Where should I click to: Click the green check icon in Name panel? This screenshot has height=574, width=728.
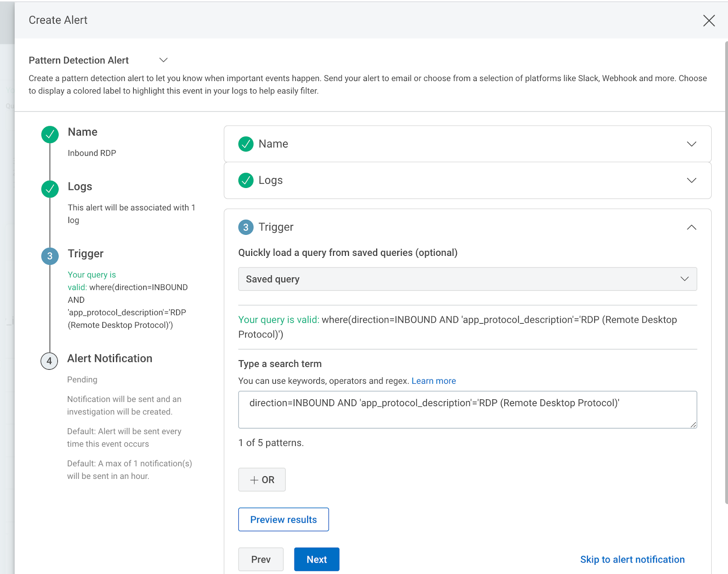click(246, 144)
